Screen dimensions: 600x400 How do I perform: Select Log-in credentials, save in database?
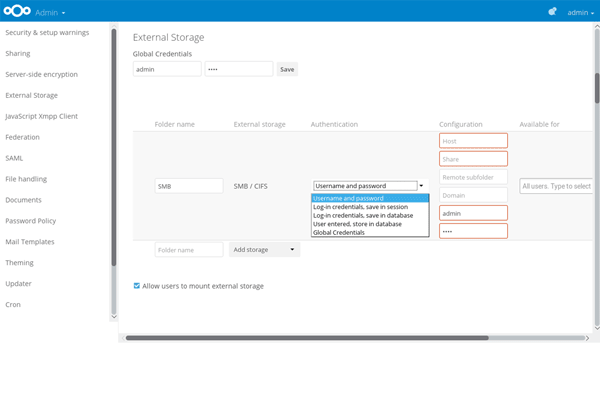point(364,215)
